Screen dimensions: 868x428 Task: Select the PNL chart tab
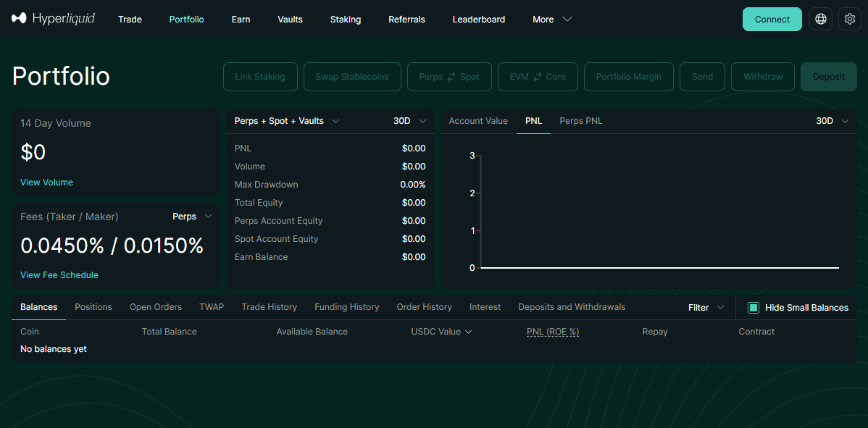click(534, 120)
